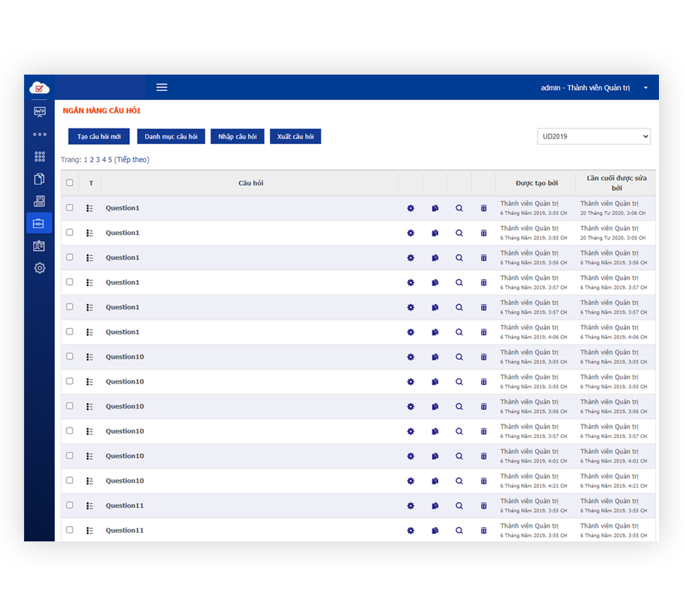Copy Question10 created at 3:57 CH
Screen dimensions: 685x616
(435, 431)
